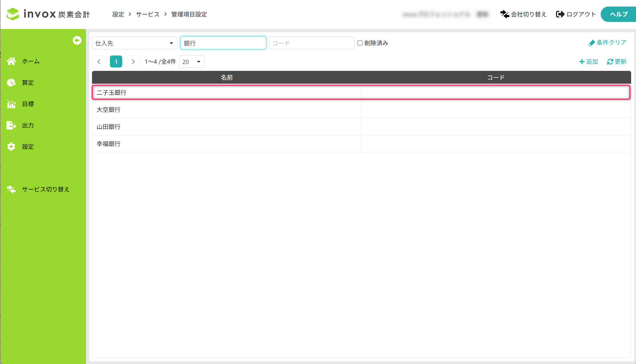Open the ヘルプ help button

click(619, 14)
